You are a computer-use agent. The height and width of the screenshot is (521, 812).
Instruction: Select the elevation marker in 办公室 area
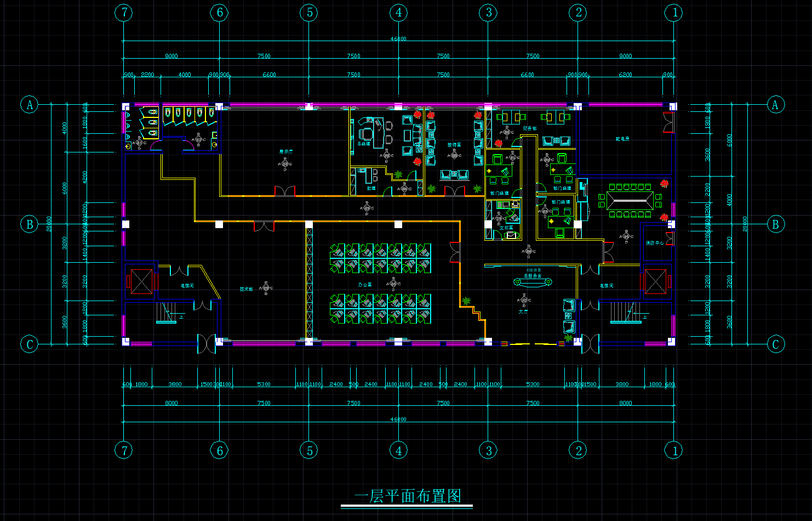393,284
